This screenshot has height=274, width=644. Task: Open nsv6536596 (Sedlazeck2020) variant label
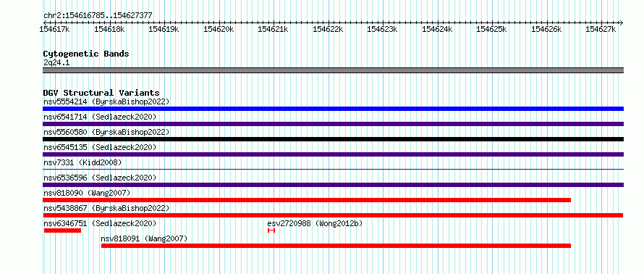point(100,178)
